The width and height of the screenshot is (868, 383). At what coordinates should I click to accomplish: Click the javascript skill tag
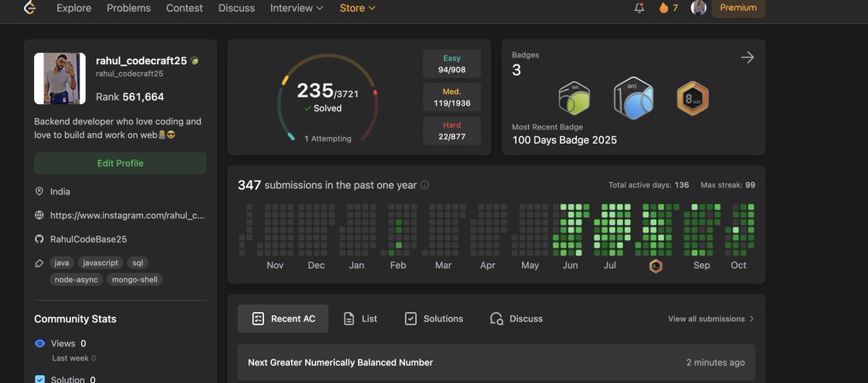click(x=100, y=263)
